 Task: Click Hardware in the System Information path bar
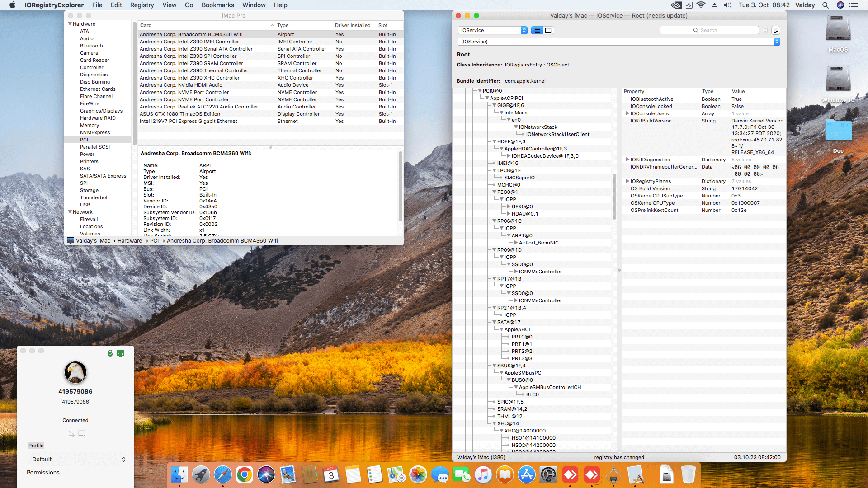point(130,241)
